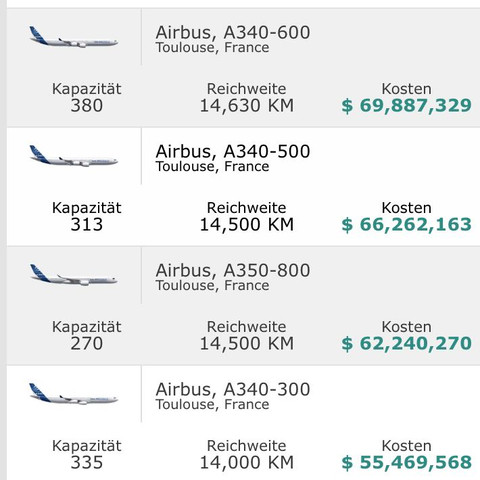Click the $ 69,887,329 cost value

click(406, 106)
